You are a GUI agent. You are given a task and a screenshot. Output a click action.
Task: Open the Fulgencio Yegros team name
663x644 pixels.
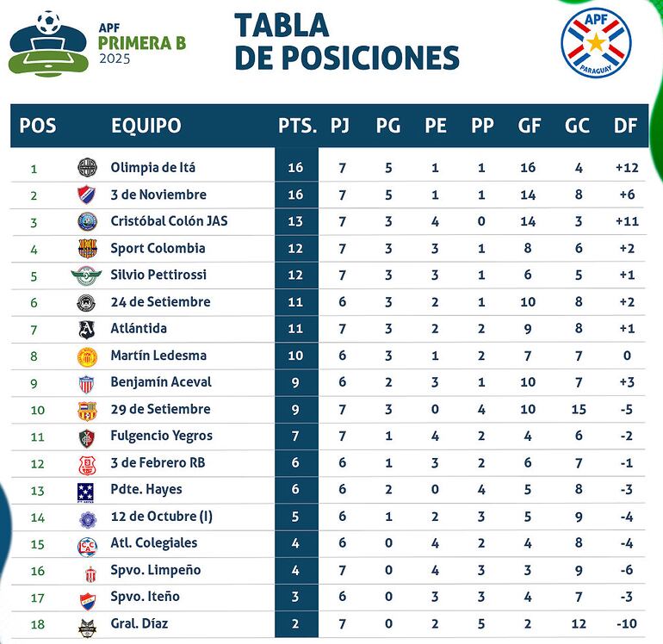click(161, 436)
